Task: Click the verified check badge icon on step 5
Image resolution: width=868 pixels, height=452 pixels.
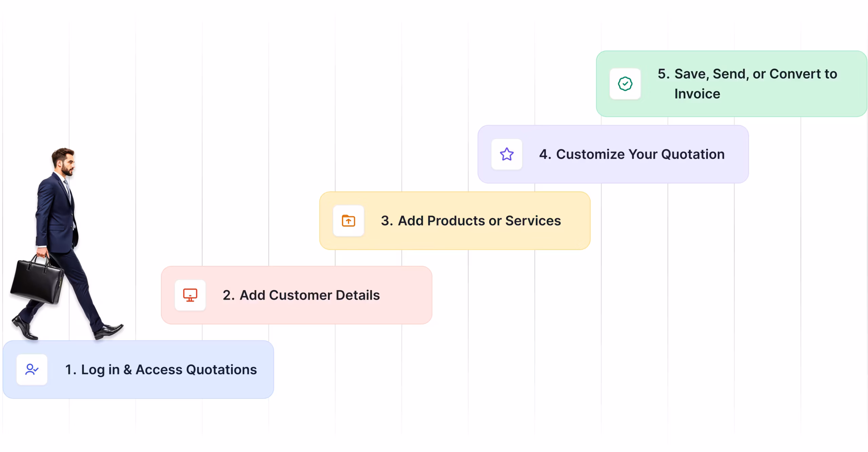Action: pyautogui.click(x=625, y=84)
